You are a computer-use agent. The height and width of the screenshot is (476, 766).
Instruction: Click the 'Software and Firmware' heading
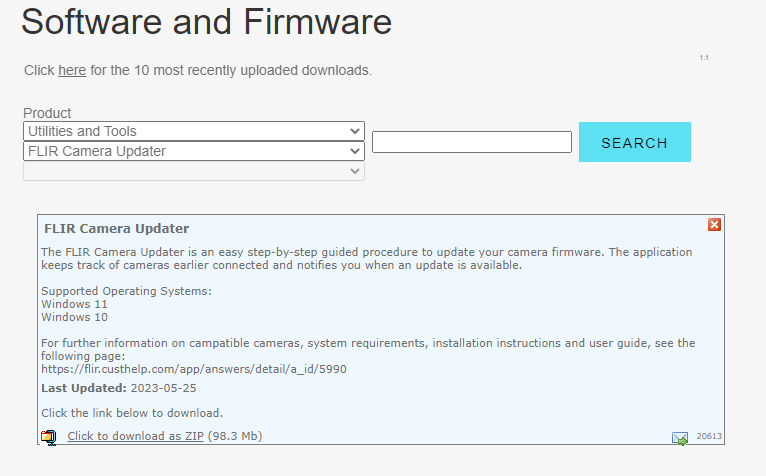tap(206, 22)
